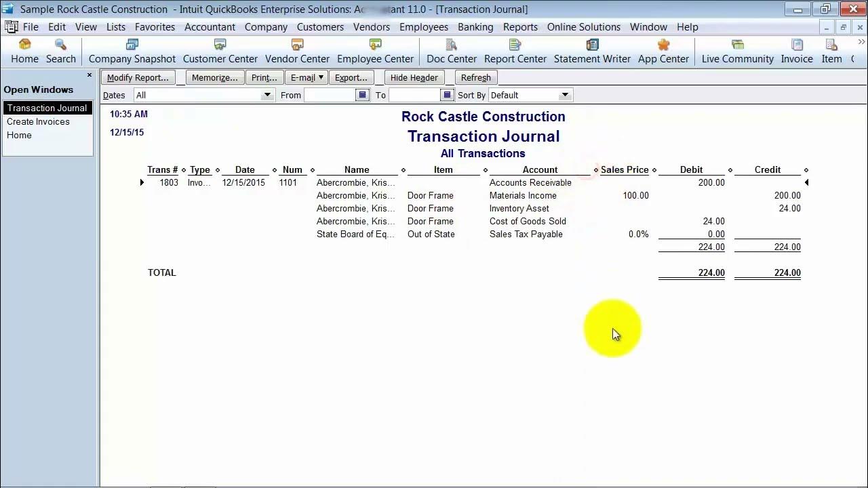Click the State Board of Eq... name
Screen dimensions: 868x488
click(355, 234)
